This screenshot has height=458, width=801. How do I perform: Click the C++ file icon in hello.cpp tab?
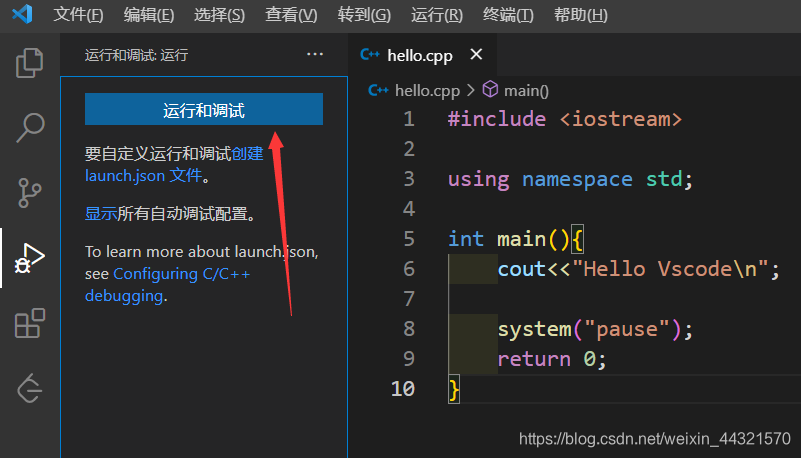pyautogui.click(x=370, y=54)
